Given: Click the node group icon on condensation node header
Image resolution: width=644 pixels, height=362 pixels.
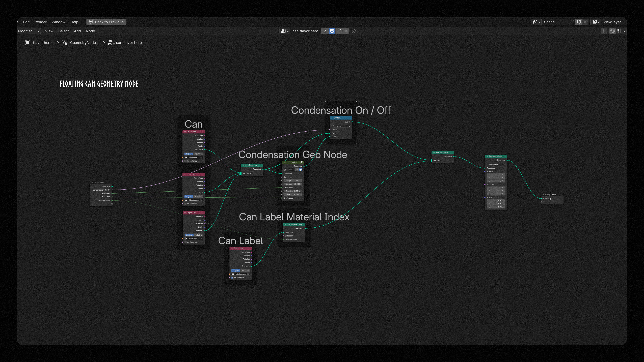Looking at the screenshot, I should 302,162.
